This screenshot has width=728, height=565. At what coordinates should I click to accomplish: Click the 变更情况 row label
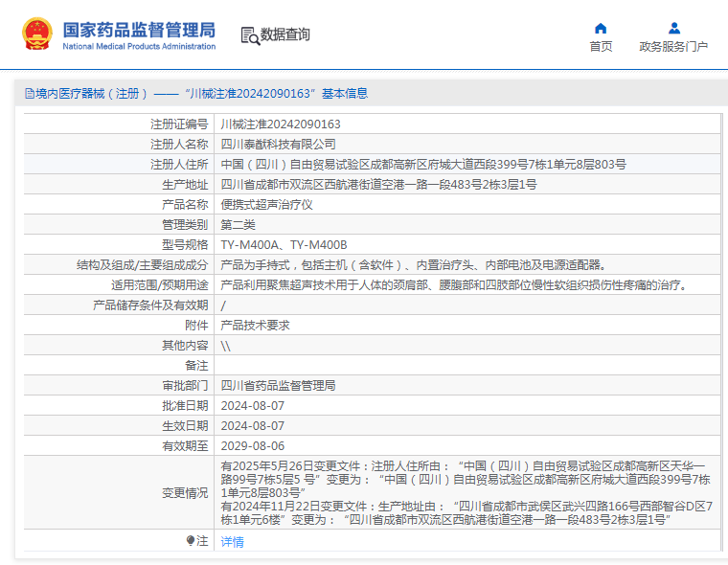[x=184, y=493]
